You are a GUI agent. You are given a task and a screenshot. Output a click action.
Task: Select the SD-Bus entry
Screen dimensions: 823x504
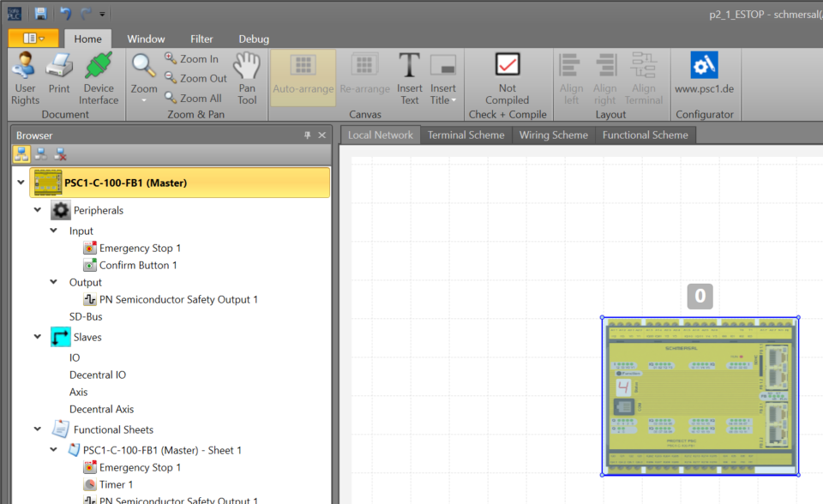point(86,316)
